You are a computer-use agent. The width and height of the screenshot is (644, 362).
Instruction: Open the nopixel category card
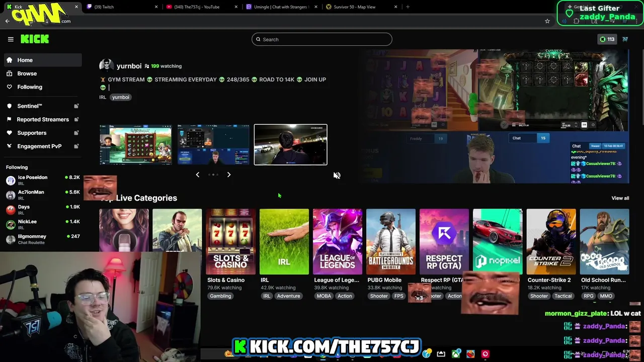pyautogui.click(x=498, y=242)
